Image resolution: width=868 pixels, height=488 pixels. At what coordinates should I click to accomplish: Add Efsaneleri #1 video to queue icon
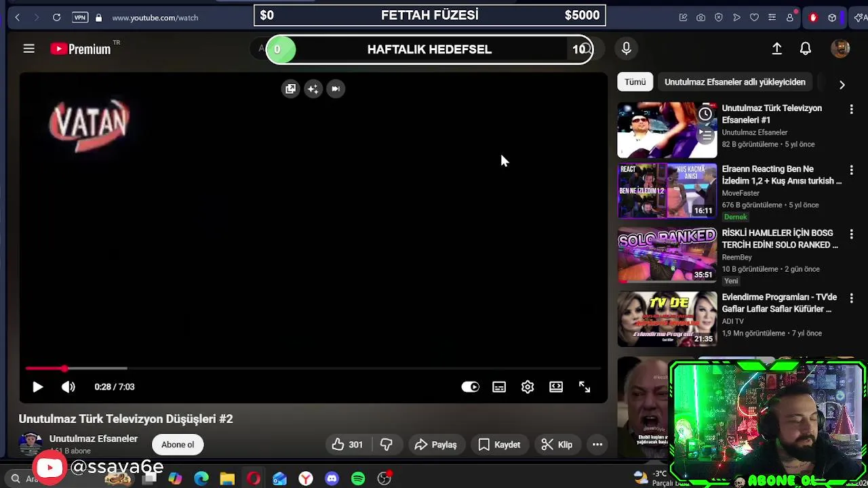tap(705, 136)
